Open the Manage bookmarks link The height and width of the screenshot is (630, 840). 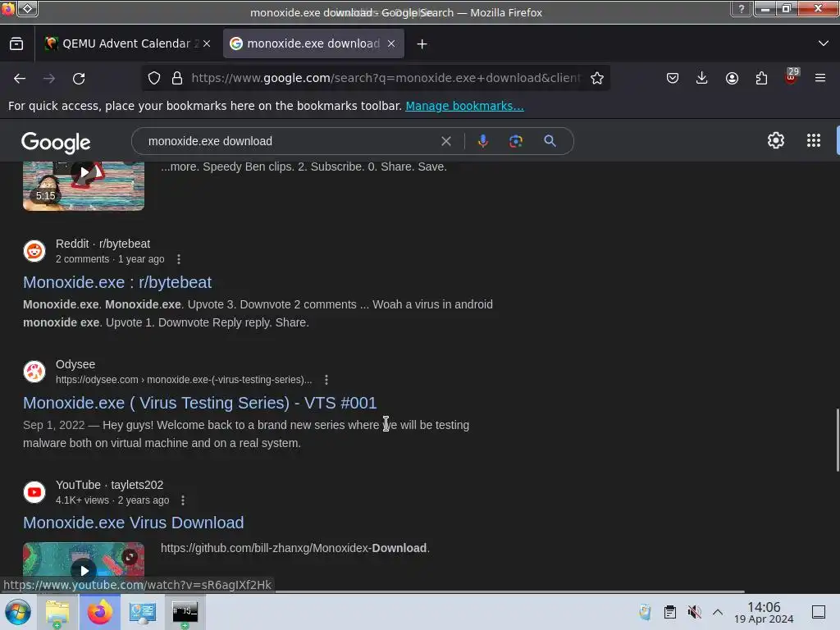tap(464, 106)
